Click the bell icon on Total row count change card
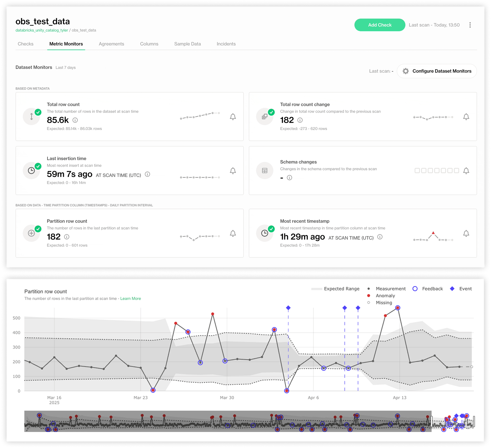Viewport: 491px width, 448px height. tap(466, 117)
